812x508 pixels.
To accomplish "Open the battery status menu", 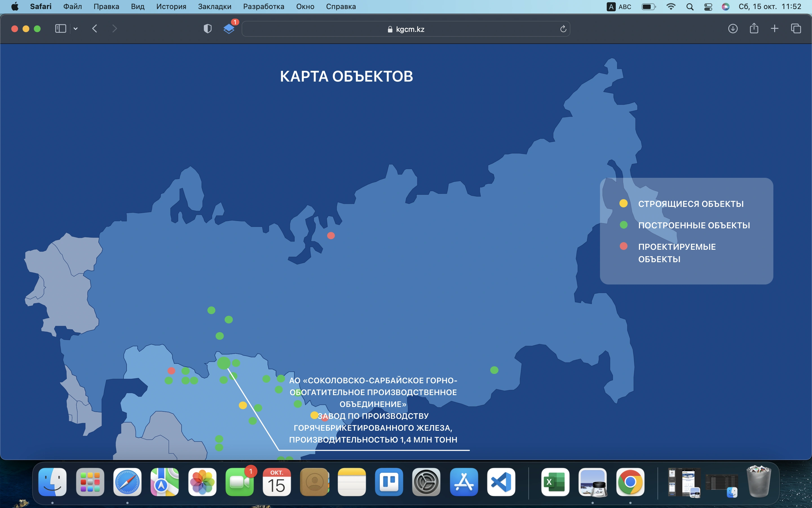I will (648, 7).
